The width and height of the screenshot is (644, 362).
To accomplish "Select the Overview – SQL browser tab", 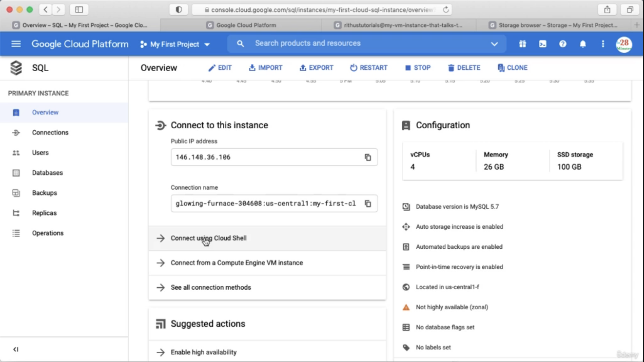I will coord(80,25).
